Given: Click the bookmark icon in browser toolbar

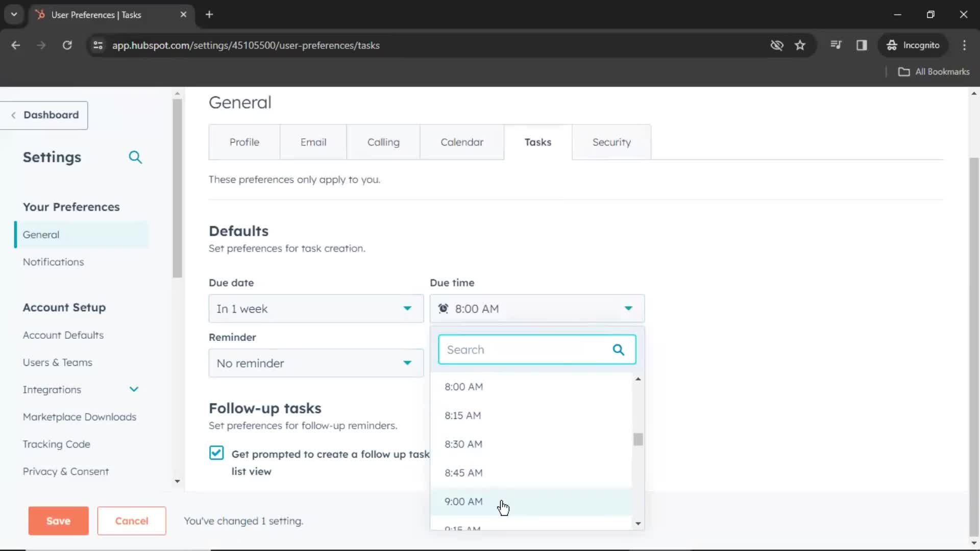Looking at the screenshot, I should coord(800,45).
